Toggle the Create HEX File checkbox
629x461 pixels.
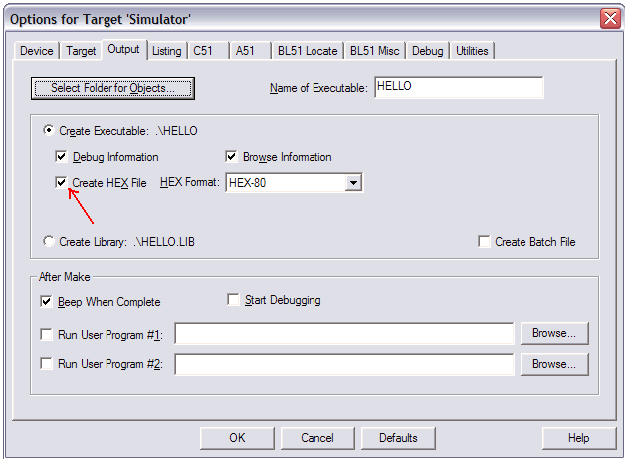pyautogui.click(x=62, y=183)
